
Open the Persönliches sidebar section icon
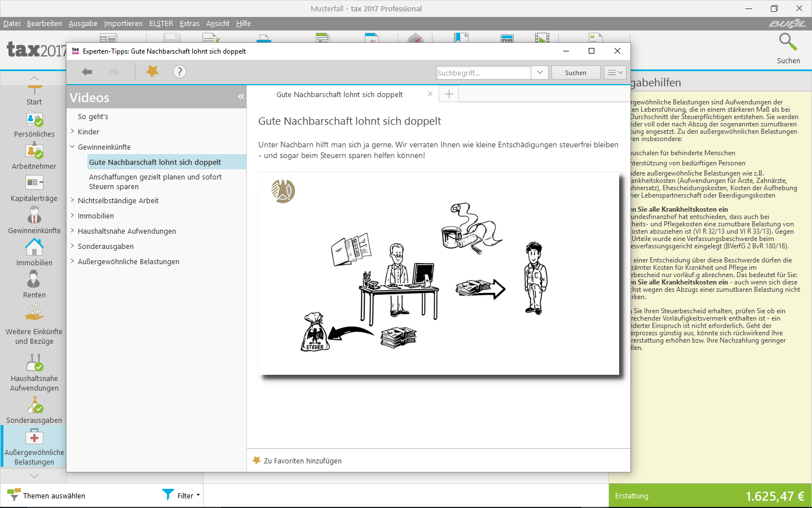(x=34, y=120)
